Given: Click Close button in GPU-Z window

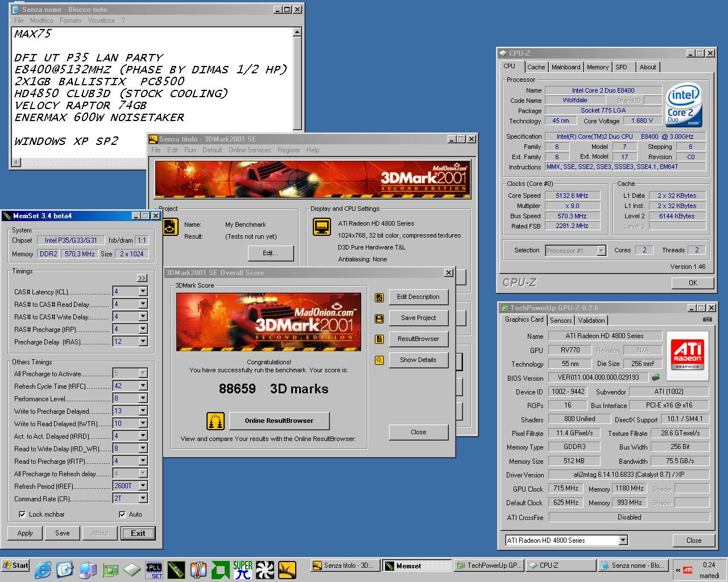Looking at the screenshot, I should point(693,541).
